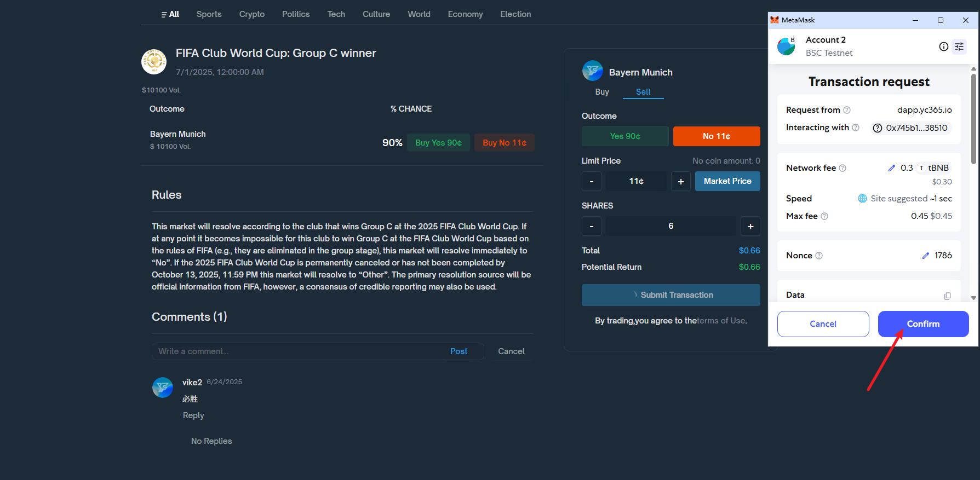
Task: Open the World category tab
Action: click(x=419, y=14)
